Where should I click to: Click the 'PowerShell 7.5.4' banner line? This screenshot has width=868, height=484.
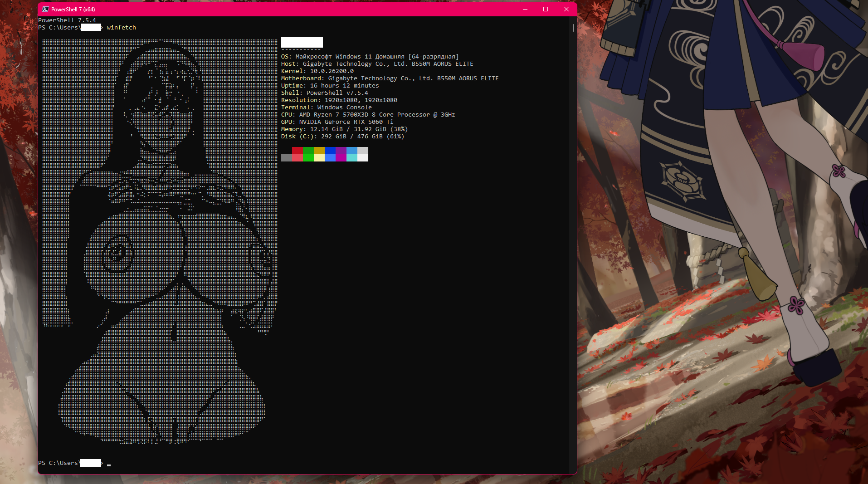click(67, 20)
